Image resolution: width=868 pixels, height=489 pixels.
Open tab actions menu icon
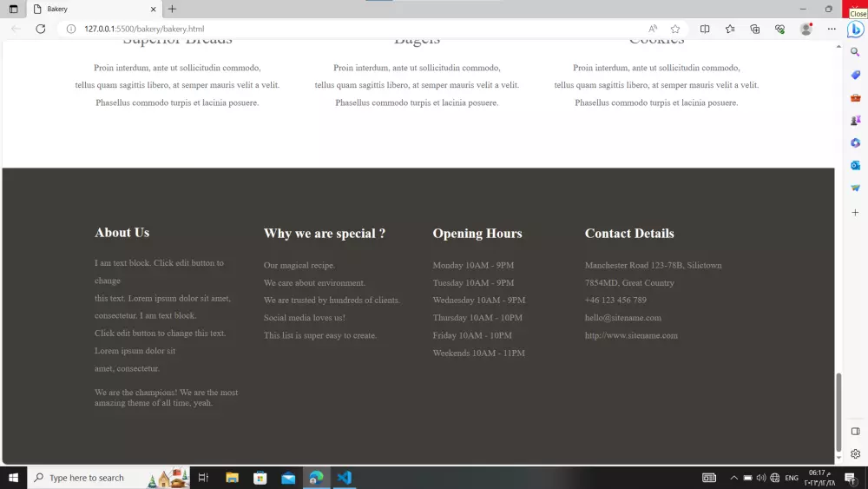pyautogui.click(x=13, y=9)
